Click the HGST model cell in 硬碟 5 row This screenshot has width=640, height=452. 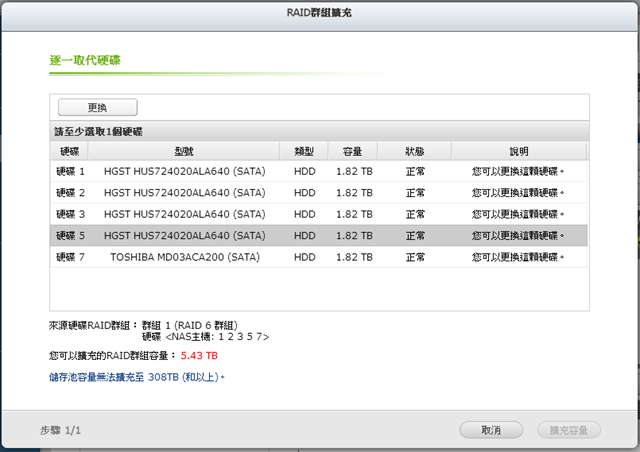coord(184,236)
